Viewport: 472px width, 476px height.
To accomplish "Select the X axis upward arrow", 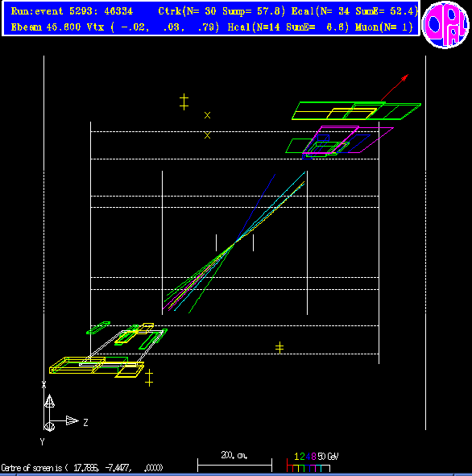I will (x=49, y=401).
